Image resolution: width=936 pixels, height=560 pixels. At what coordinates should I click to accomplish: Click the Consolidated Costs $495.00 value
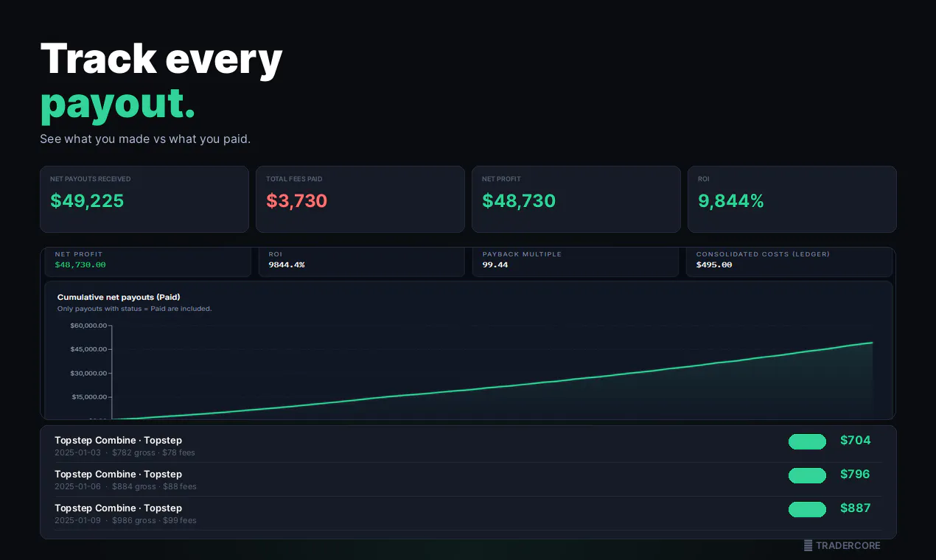714,265
